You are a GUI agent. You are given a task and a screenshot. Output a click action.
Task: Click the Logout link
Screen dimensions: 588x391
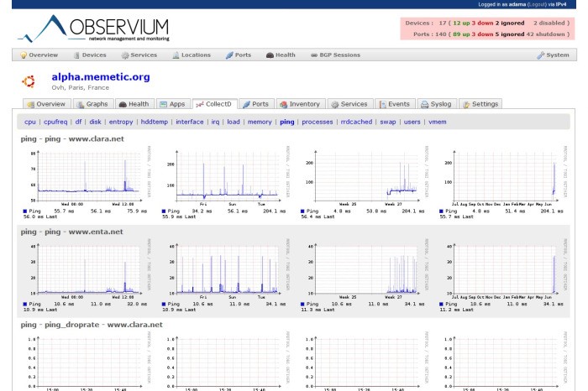point(538,4)
